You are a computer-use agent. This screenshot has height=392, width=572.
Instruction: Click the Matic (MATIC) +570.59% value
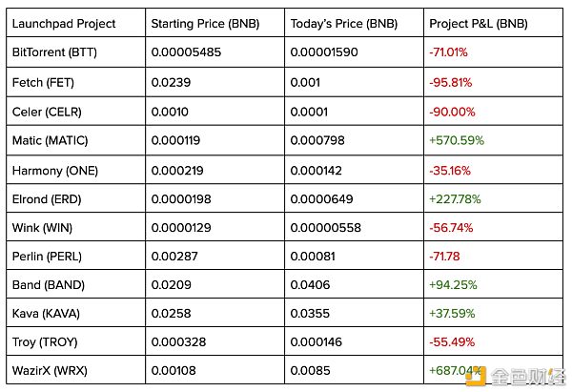[457, 140]
